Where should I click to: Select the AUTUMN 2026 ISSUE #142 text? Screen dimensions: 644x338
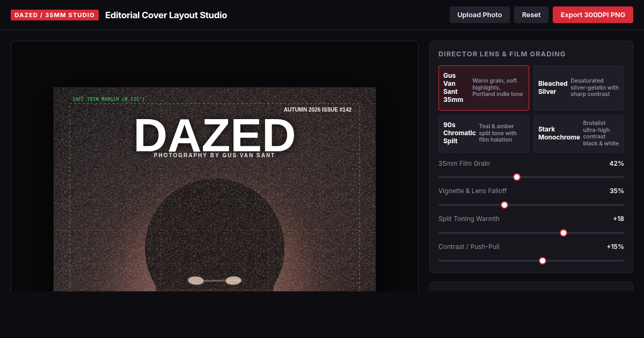(x=318, y=109)
